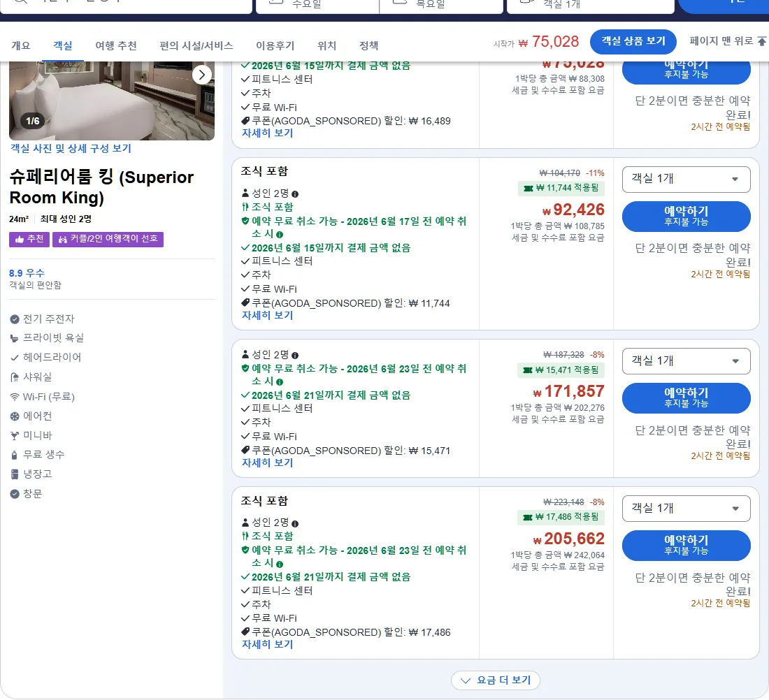The width and height of the screenshot is (769, 700).
Task: Click the 에어컨 air conditioner icon
Action: coord(15,416)
